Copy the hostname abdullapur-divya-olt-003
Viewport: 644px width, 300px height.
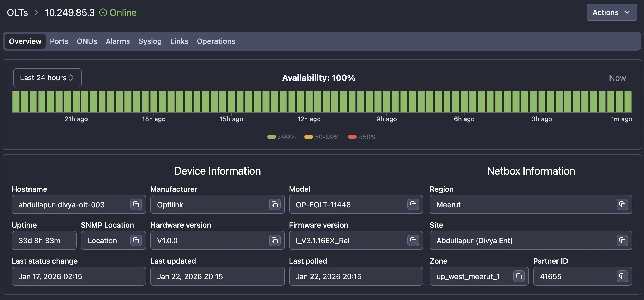[x=136, y=204]
